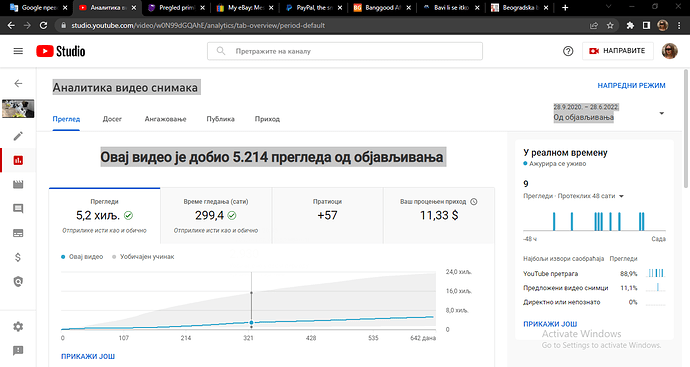Click the browser reload button
Image resolution: width=690 pixels, height=367 pixels.
click(43, 26)
